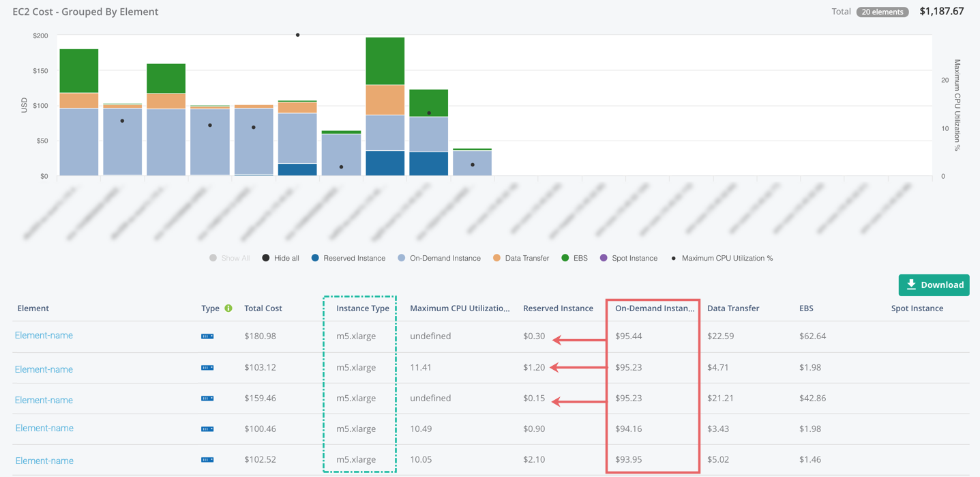
Task: Click the $0.15 reserved instance value
Action: click(534, 398)
